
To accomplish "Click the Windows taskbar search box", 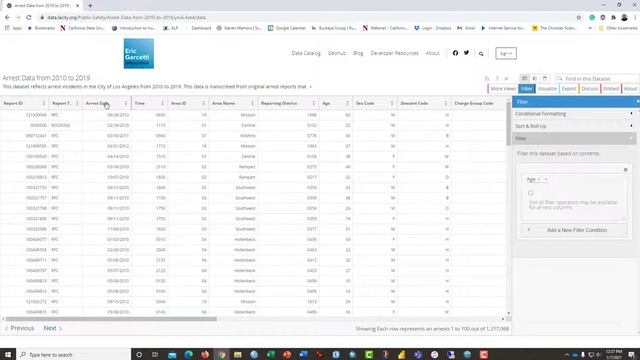I will click(x=73, y=354).
